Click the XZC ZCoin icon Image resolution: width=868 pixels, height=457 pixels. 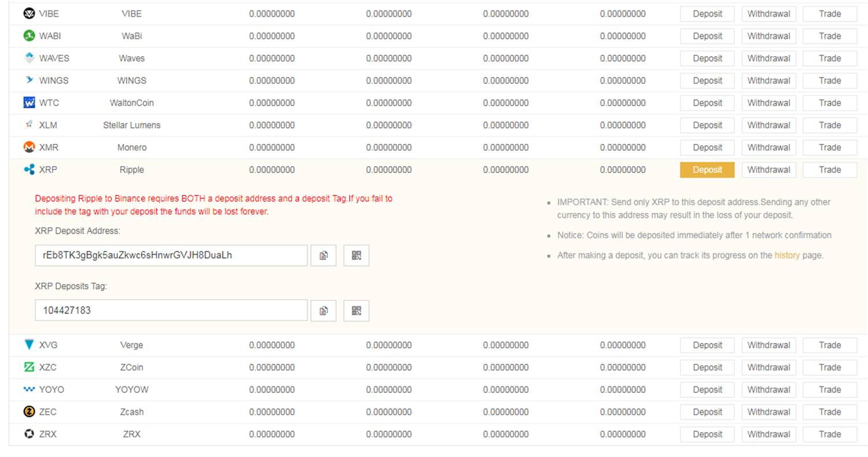29,367
